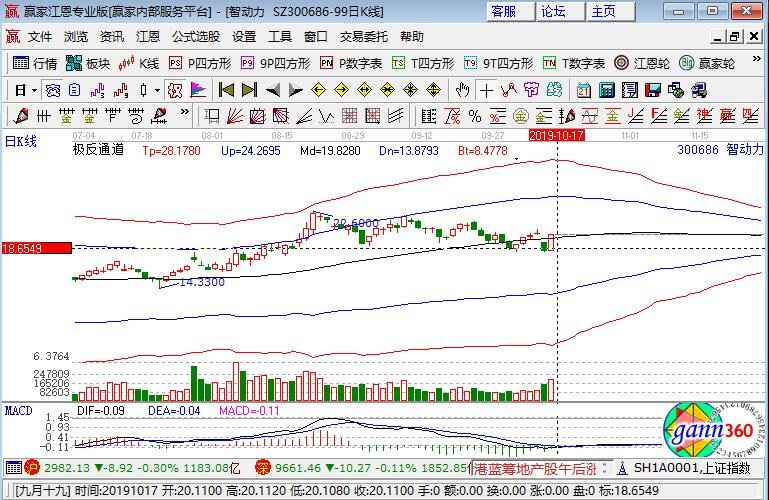This screenshot has height=500, width=769.
Task: Select the pencil drawing tool
Action: click(x=21, y=116)
